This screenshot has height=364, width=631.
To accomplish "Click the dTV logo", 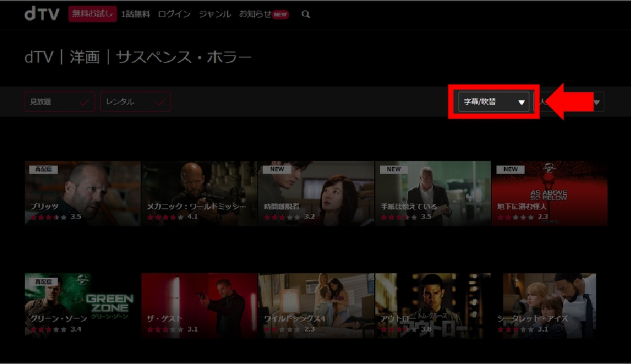I will pyautogui.click(x=42, y=14).
